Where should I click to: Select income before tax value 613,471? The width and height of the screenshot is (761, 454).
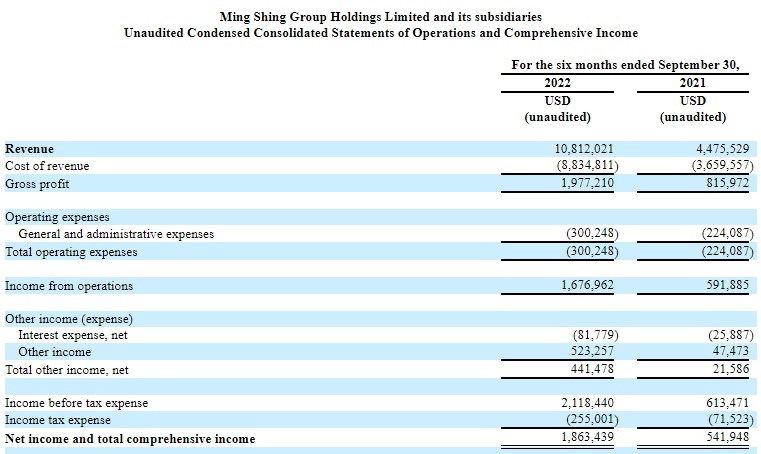728,403
